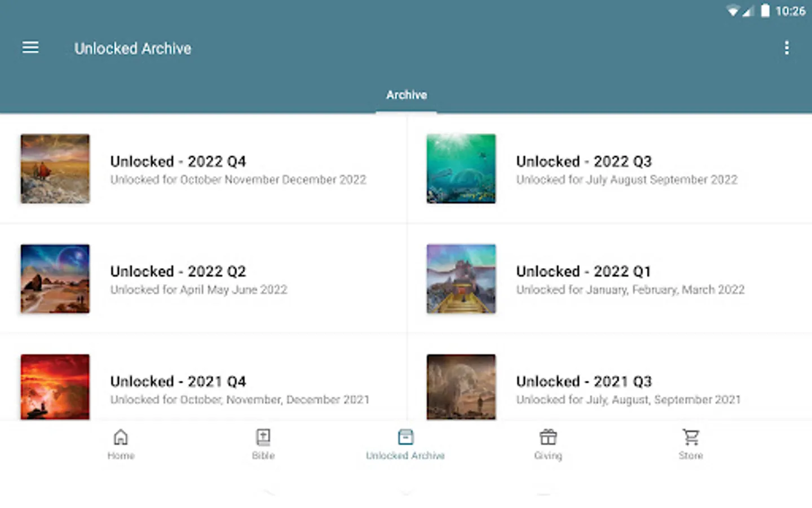Screen dimensions: 812x508
Task: Select Unlocked - 2022 Q1 title
Action: (584, 271)
